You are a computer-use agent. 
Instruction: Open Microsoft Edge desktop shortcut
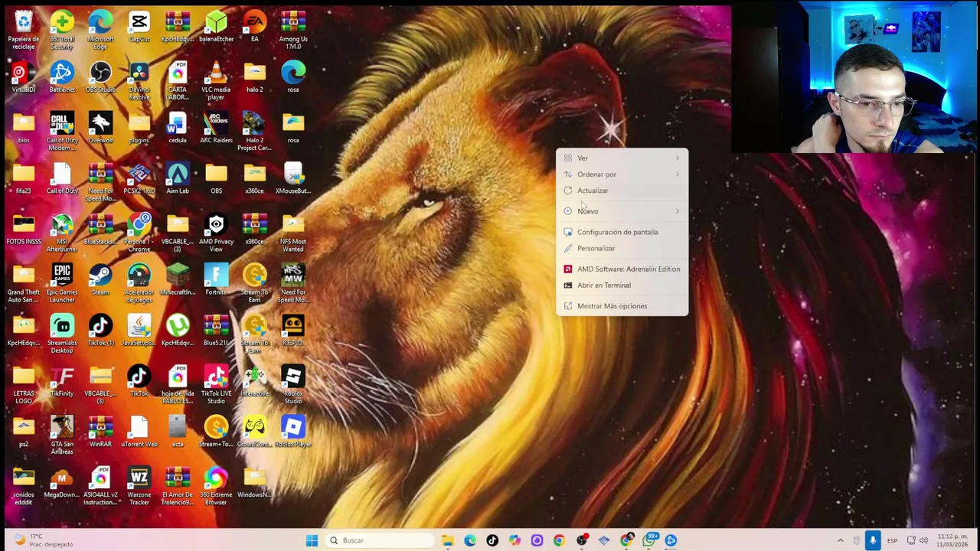[100, 30]
